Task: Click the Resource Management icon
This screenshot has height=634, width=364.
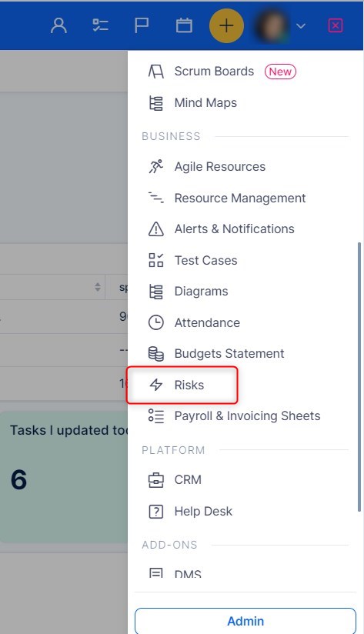Action: click(x=155, y=199)
